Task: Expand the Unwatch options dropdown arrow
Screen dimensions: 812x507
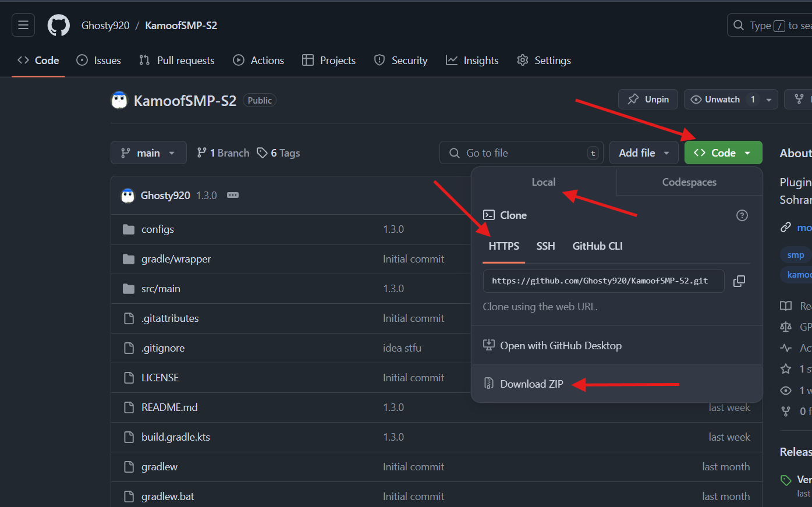Action: [769, 100]
